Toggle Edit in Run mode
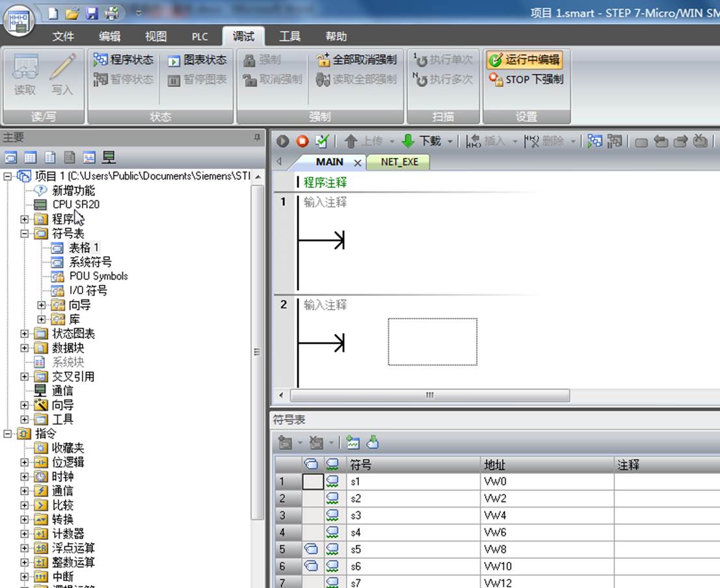 (x=524, y=60)
